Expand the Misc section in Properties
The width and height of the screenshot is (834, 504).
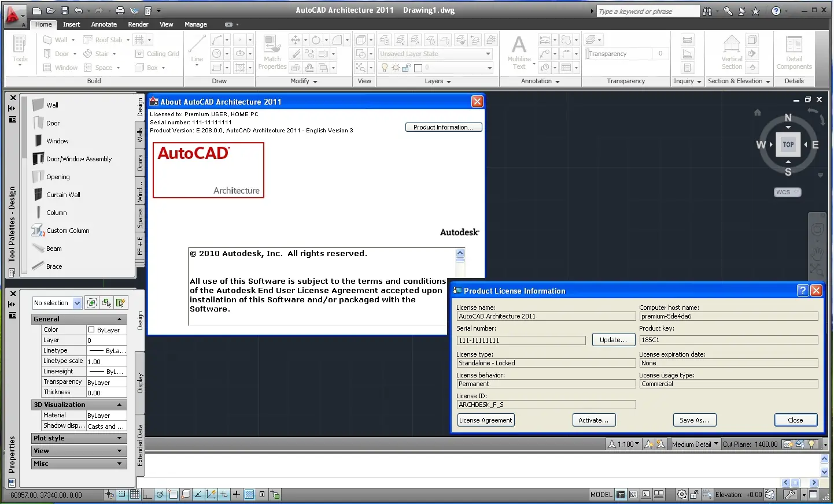click(x=79, y=464)
